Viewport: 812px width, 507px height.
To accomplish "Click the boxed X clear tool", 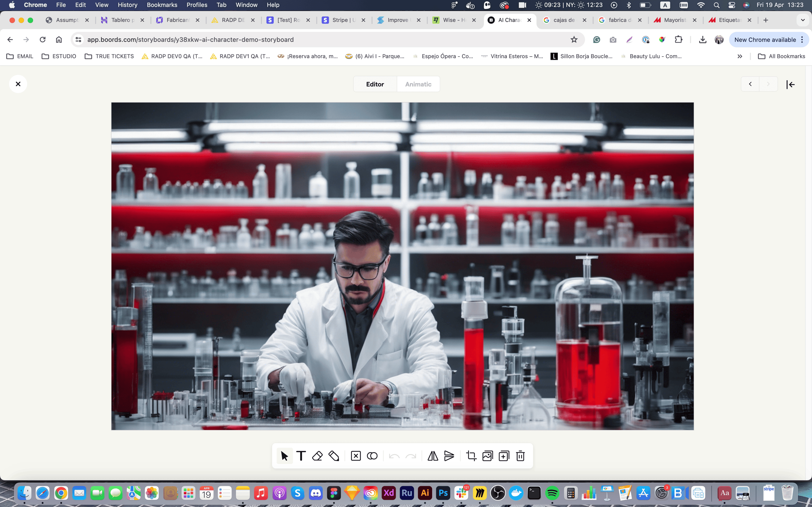I will click(356, 456).
